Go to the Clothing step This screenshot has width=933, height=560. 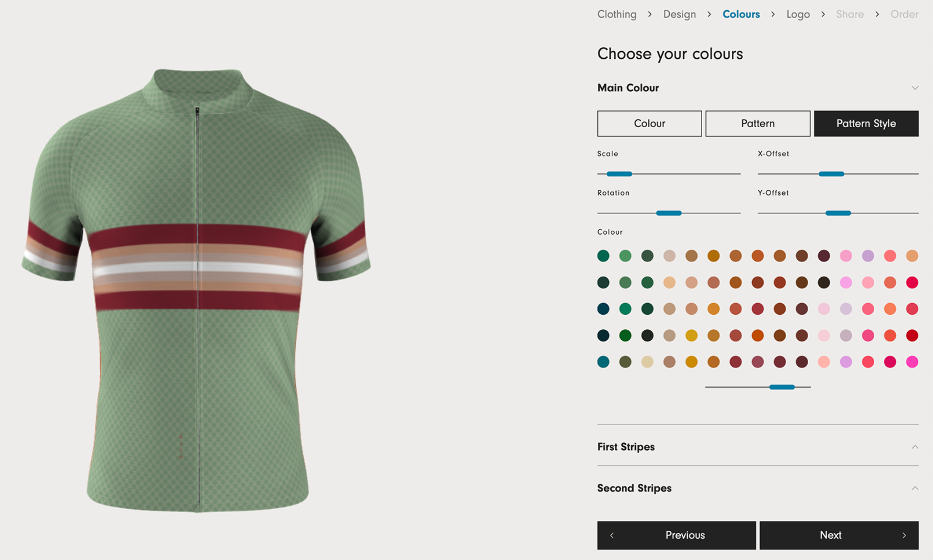[617, 14]
